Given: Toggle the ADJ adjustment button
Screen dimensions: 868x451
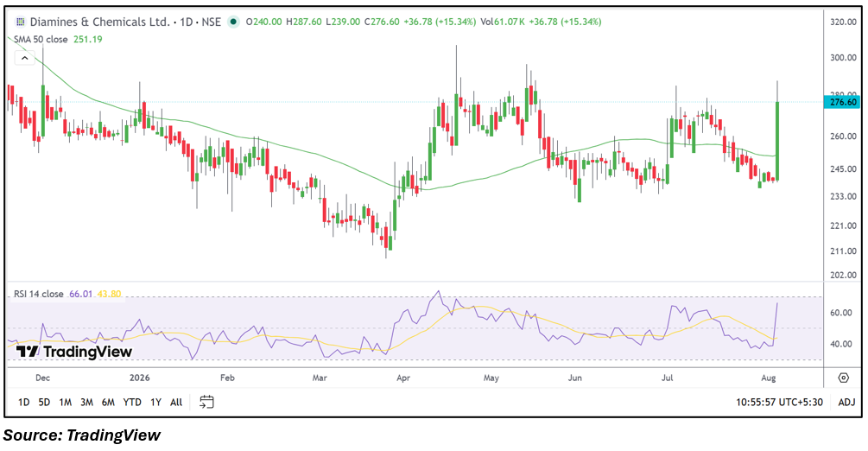Looking at the screenshot, I should (x=846, y=403).
